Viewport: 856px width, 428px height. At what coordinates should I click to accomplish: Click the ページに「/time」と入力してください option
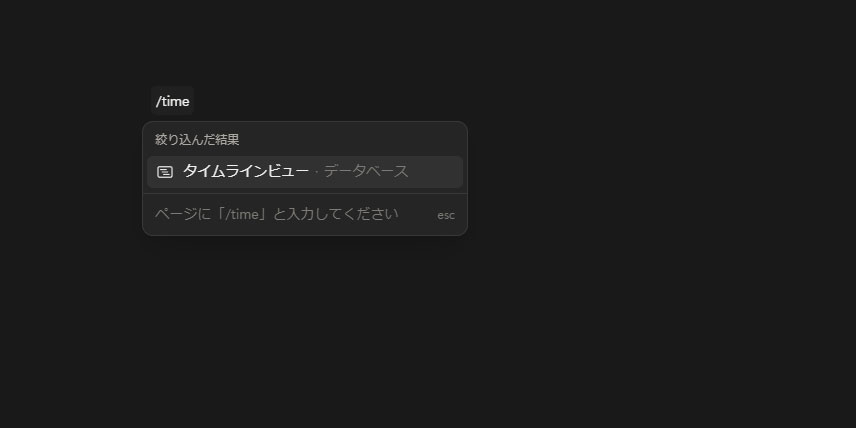point(276,214)
